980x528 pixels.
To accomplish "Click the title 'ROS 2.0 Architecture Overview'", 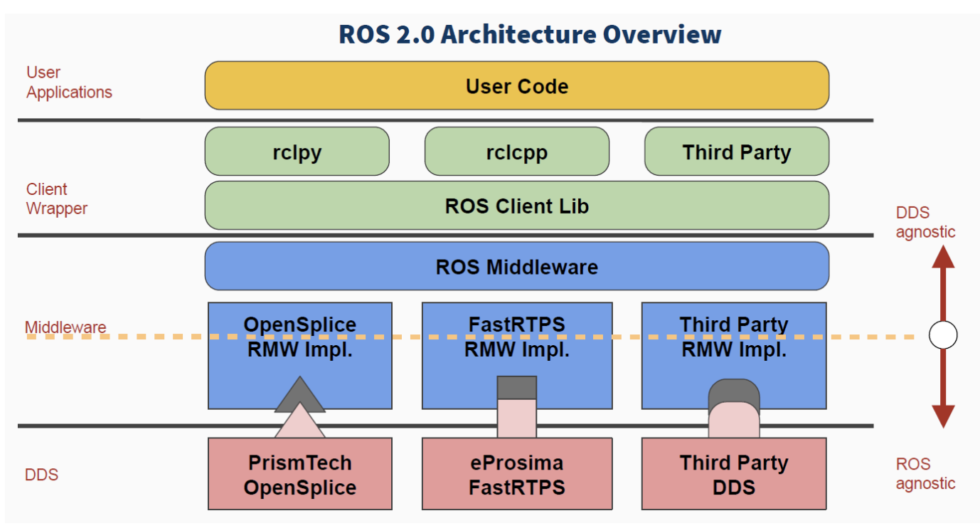I will click(530, 33).
